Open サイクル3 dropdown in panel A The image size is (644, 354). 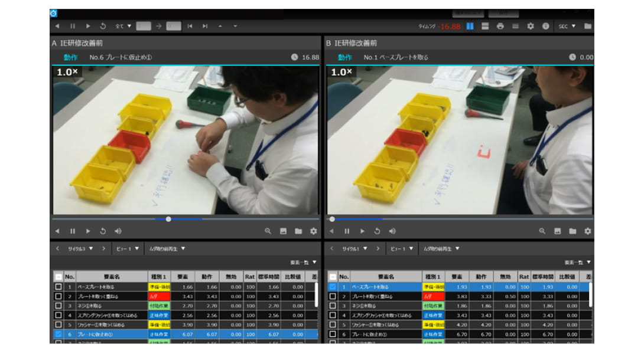tap(80, 249)
